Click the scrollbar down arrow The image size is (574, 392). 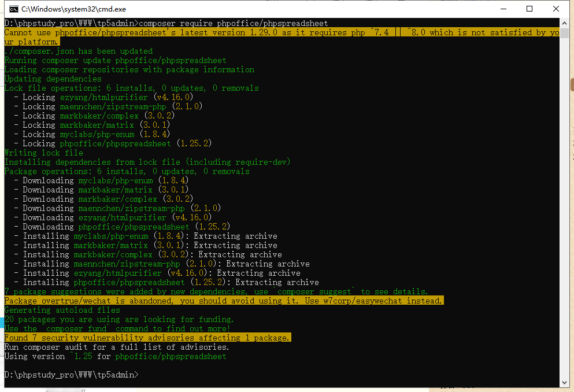[x=564, y=383]
